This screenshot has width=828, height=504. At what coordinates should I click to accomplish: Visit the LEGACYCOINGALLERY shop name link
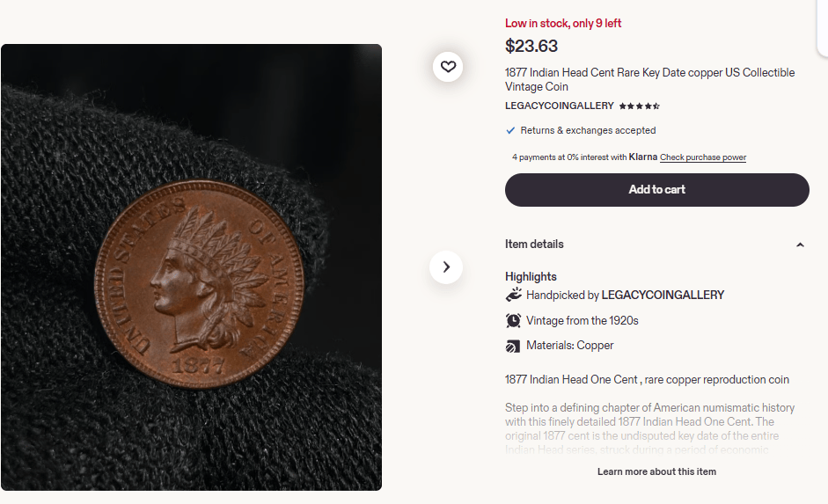(560, 106)
